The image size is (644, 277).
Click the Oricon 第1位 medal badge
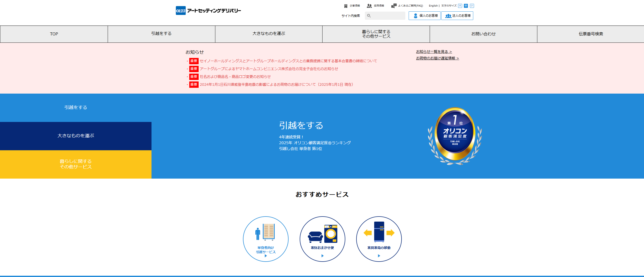[455, 136]
